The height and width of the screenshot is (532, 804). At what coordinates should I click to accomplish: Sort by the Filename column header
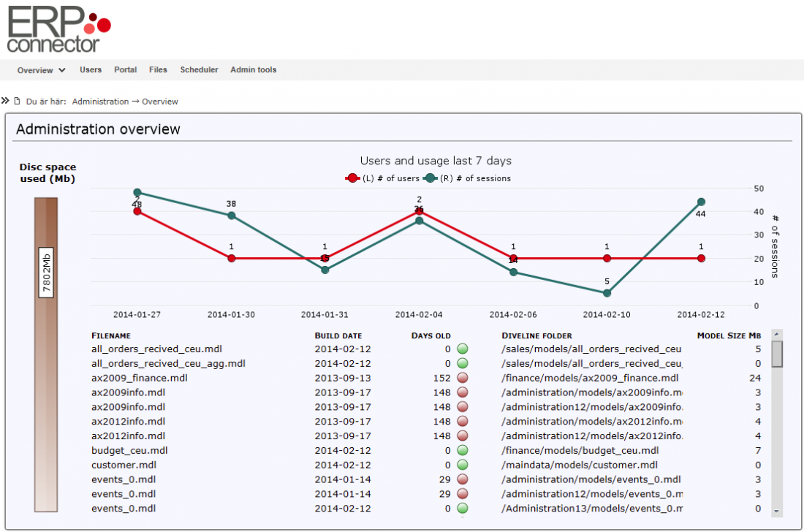(x=111, y=335)
